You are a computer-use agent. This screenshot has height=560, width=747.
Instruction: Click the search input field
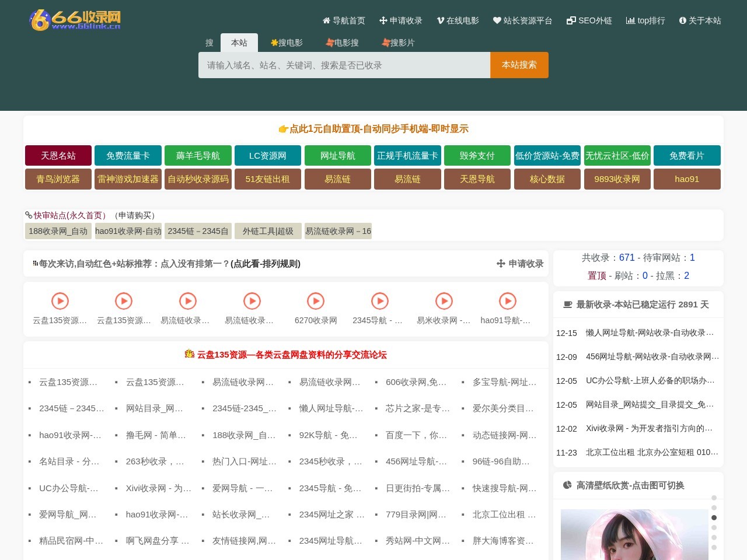[x=344, y=65]
